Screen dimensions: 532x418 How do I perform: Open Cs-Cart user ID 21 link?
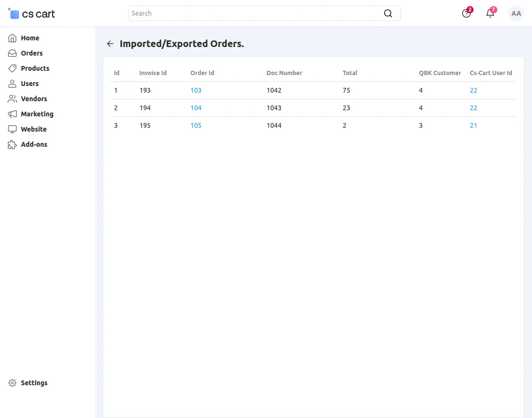(x=473, y=125)
